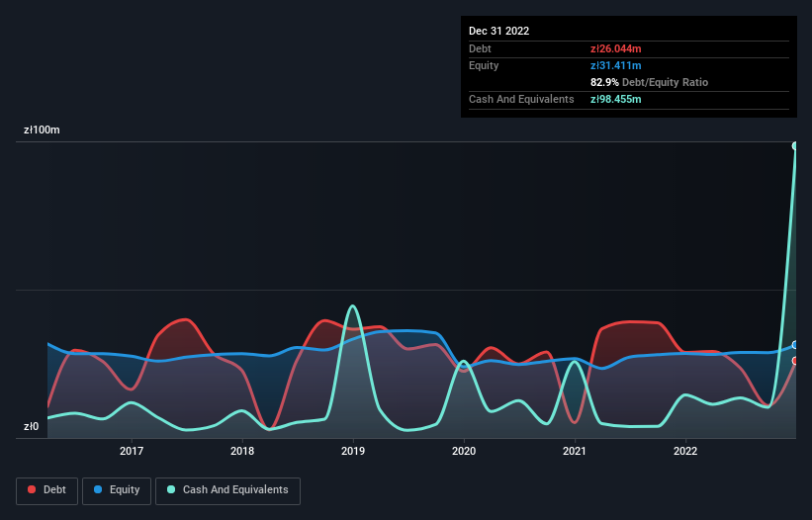Click the 82.9% Debt/Equity Ratio text
The height and width of the screenshot is (520, 812).
pos(649,82)
